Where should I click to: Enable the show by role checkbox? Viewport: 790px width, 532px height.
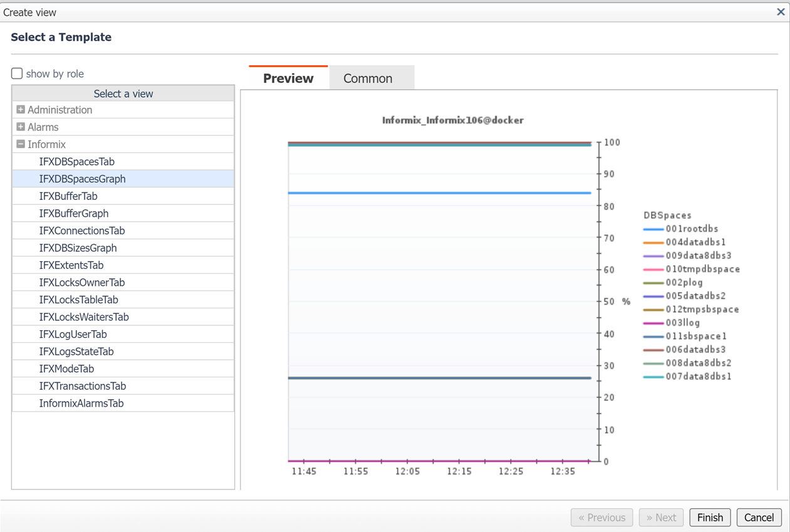tap(17, 73)
